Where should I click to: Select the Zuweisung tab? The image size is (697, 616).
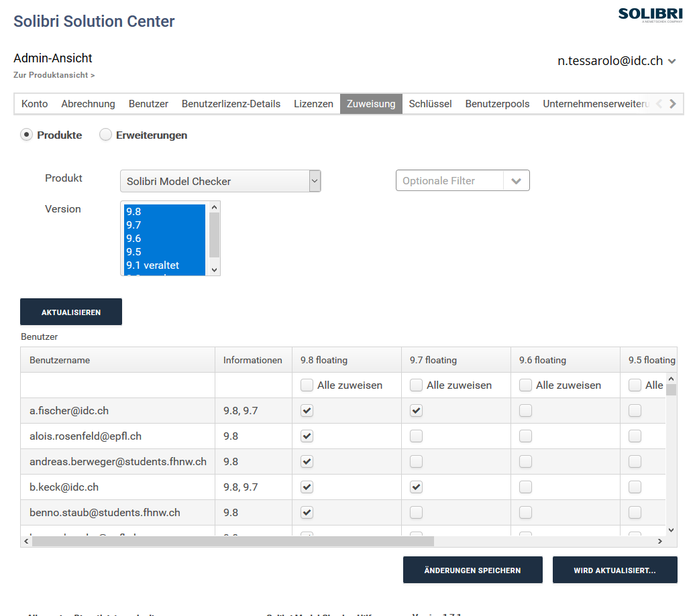(x=371, y=104)
